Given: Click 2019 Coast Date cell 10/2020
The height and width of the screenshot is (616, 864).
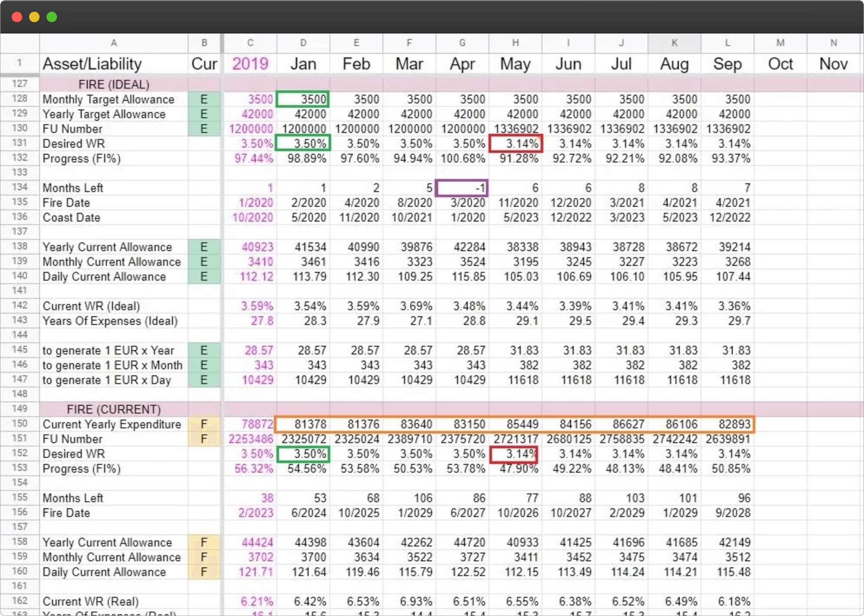Looking at the screenshot, I should point(250,217).
